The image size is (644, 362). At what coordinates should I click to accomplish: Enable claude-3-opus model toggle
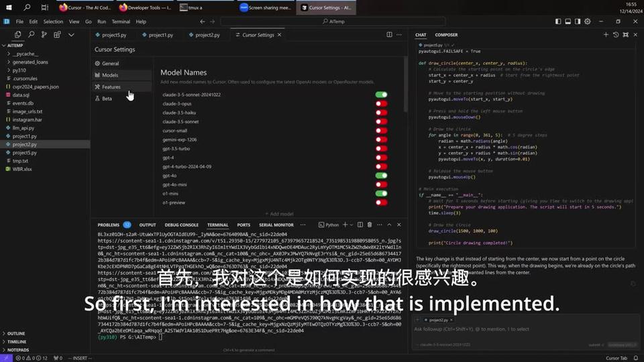(x=381, y=103)
